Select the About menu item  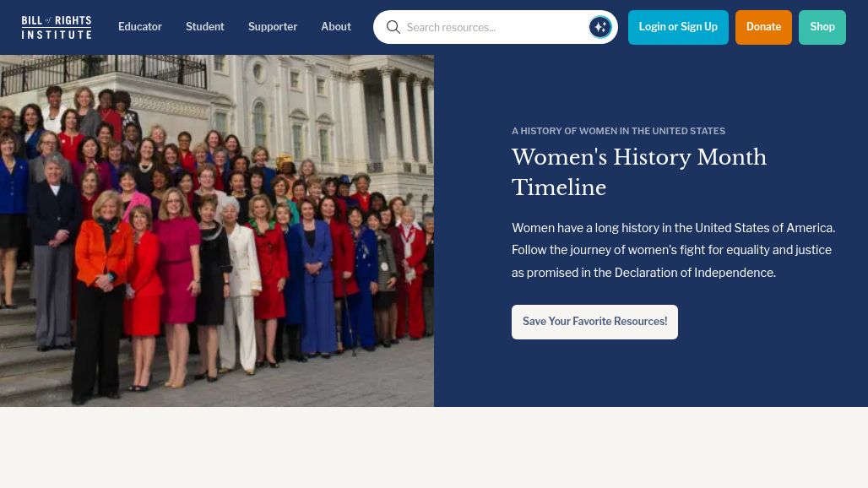335,27
